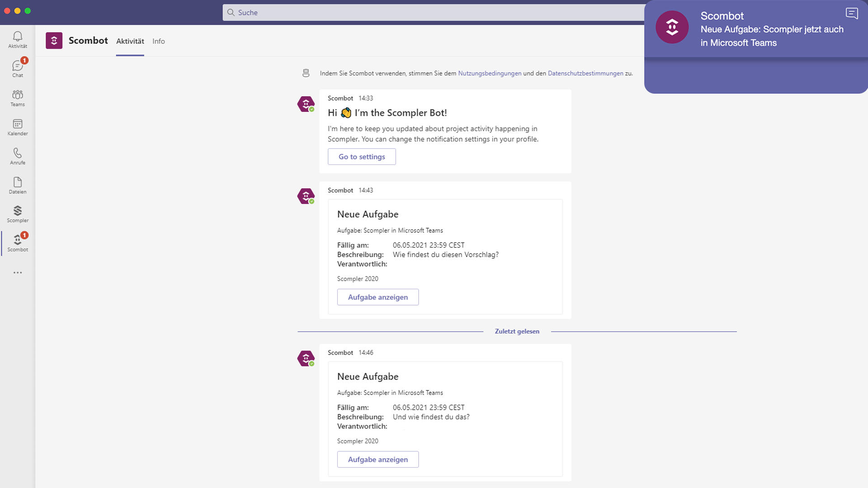868x488 pixels.
Task: Click Aufgabe anzeigen in 14:43 message
Action: pyautogui.click(x=377, y=297)
